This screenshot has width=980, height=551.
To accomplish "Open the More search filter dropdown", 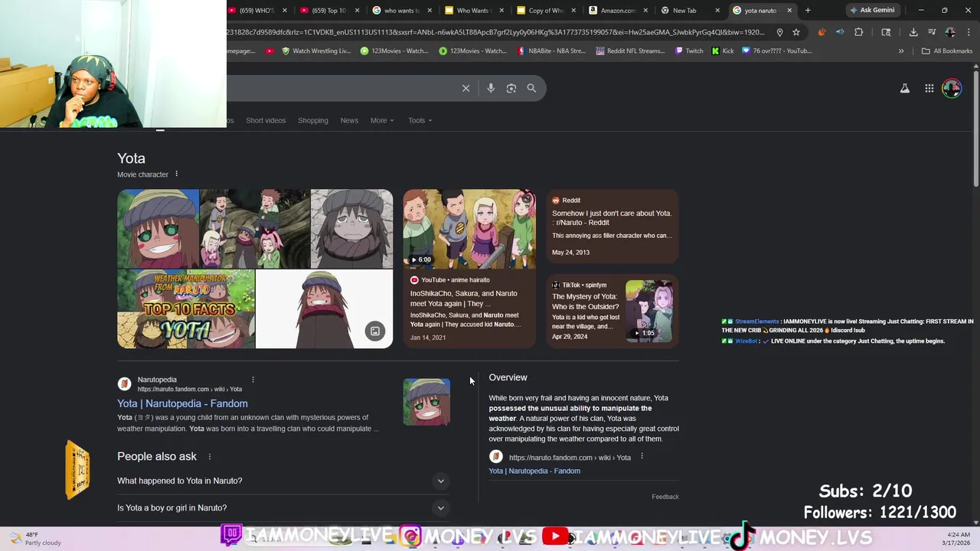I will (x=382, y=120).
